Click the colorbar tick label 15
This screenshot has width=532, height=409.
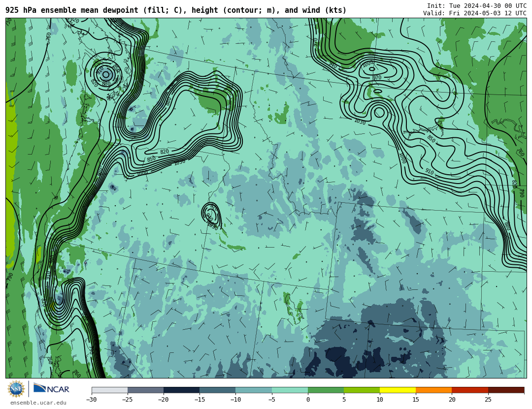[416, 400]
